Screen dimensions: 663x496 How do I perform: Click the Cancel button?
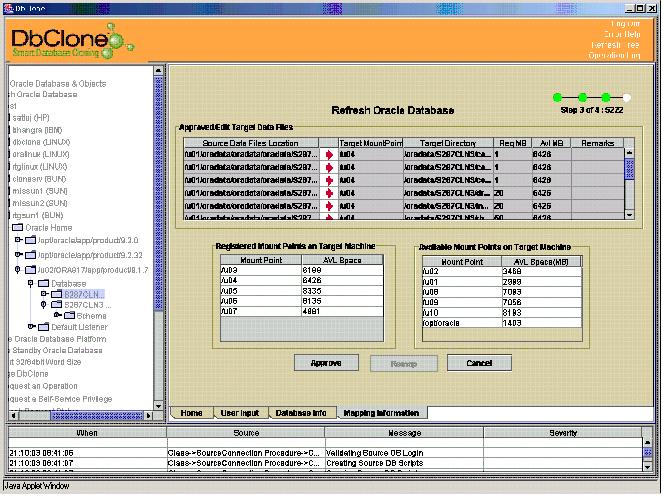pyautogui.click(x=479, y=363)
